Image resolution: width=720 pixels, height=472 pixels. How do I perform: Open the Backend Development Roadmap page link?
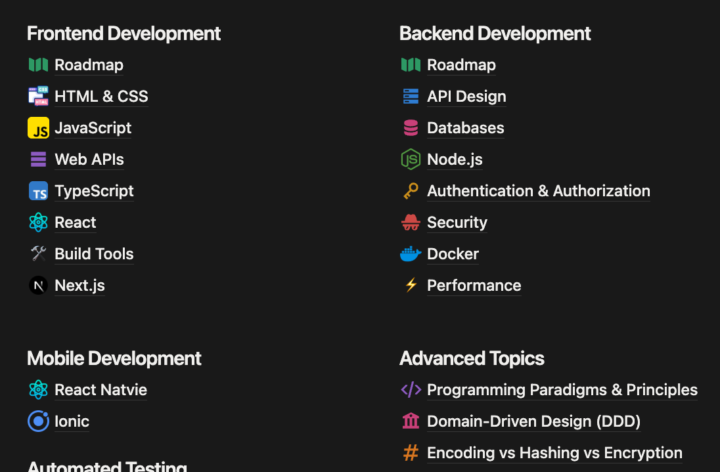461,65
